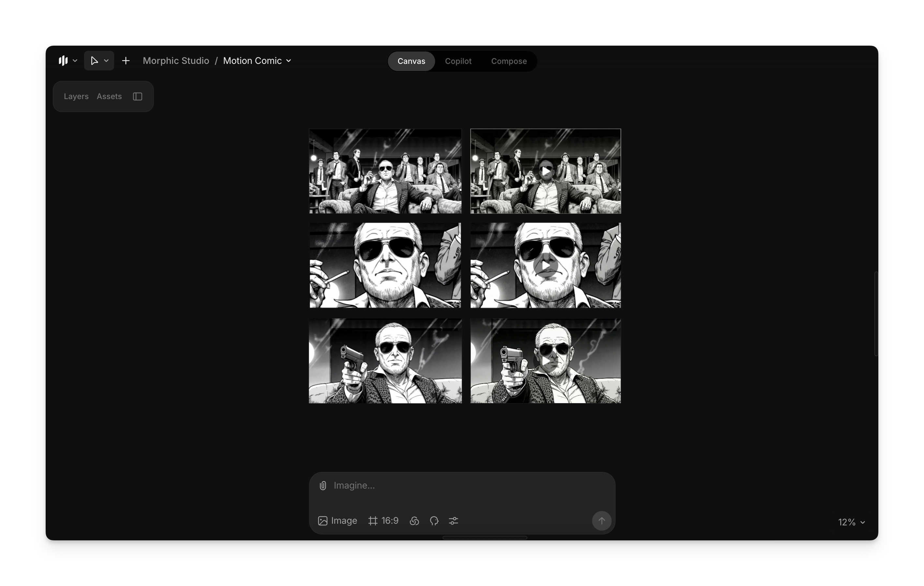Select the Canvas tab
Image resolution: width=924 pixels, height=586 pixels.
click(x=411, y=61)
